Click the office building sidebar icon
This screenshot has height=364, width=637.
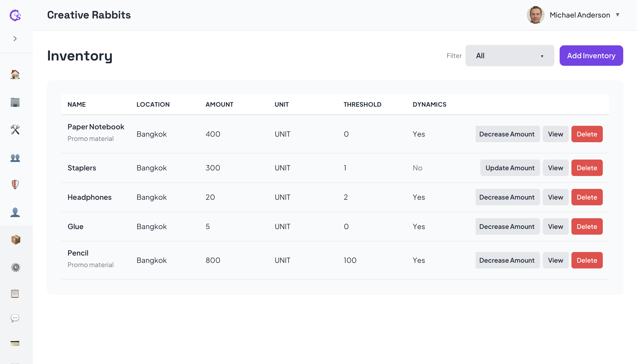[15, 102]
